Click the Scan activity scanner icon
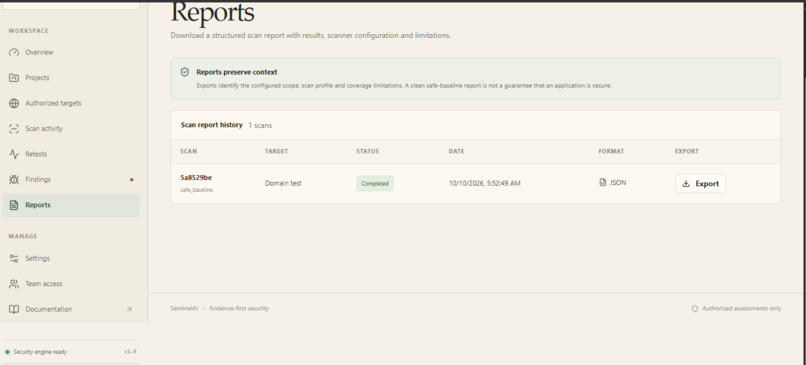This screenshot has height=365, width=806. [14, 129]
